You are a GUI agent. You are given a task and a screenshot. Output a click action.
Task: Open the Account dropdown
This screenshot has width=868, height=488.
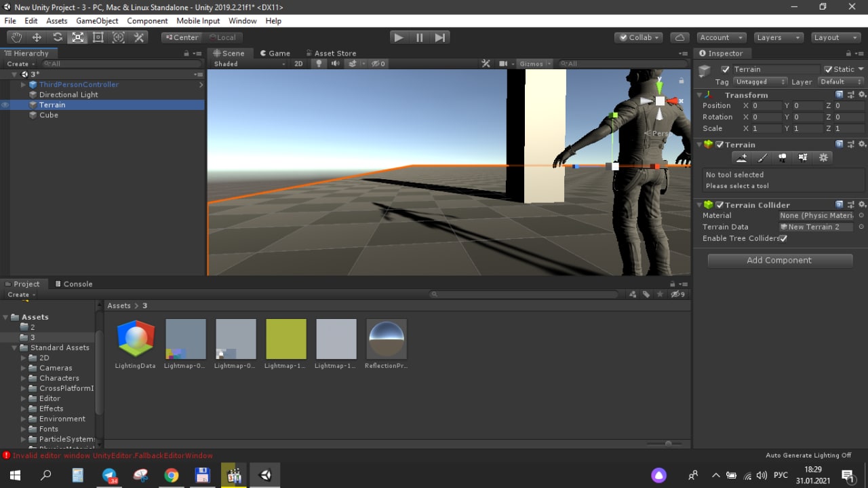720,37
